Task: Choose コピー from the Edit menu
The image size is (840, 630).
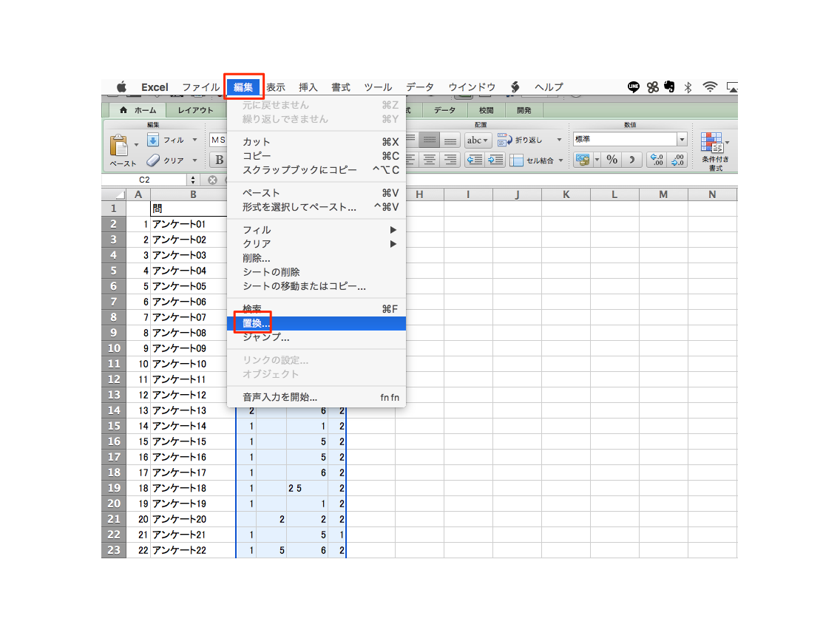Action: [x=316, y=156]
